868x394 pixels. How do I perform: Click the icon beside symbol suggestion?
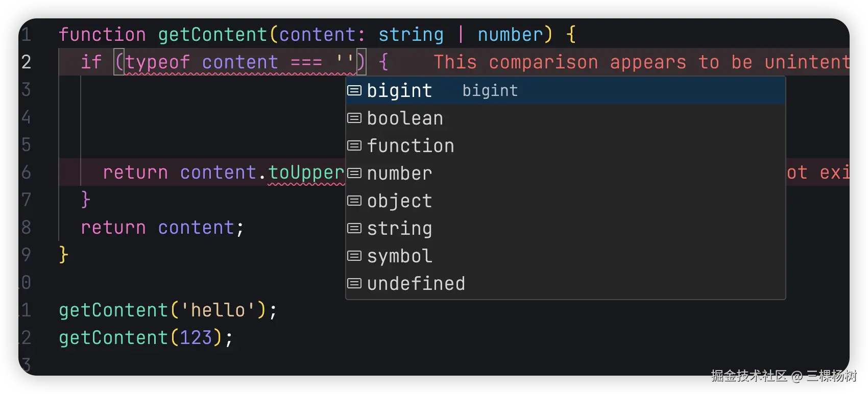354,256
